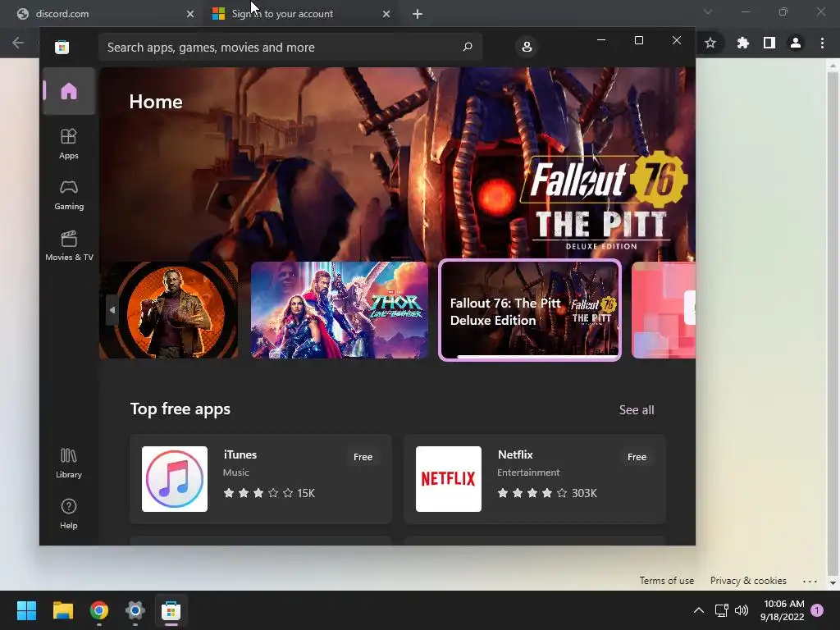Click the search magnifier icon

[x=467, y=47]
